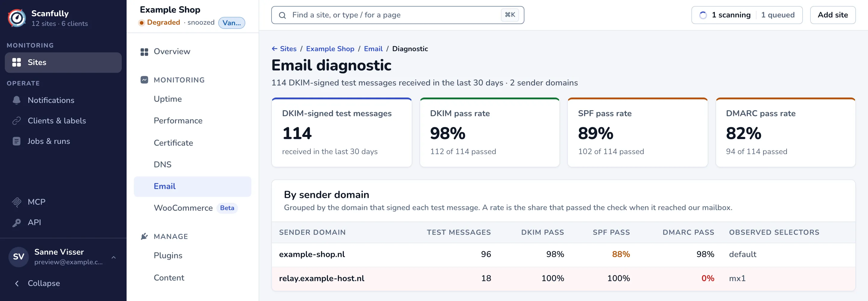Go to the Overview page

(x=193, y=51)
